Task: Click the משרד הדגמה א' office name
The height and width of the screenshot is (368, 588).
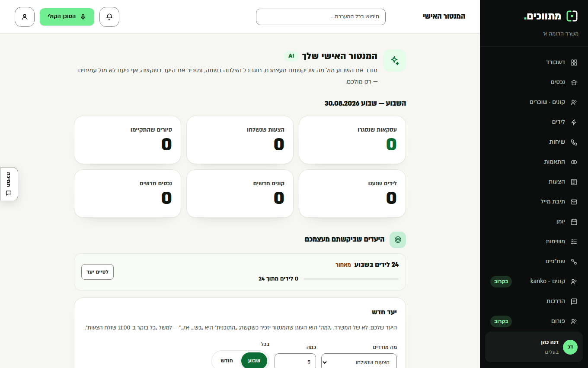Action: [x=560, y=34]
